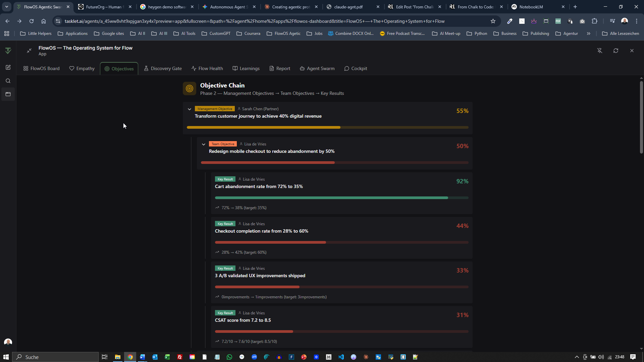Viewport: 644px width, 362px height.
Task: Expand the hidden bookmarks overflow chevron
Action: pyautogui.click(x=589, y=34)
